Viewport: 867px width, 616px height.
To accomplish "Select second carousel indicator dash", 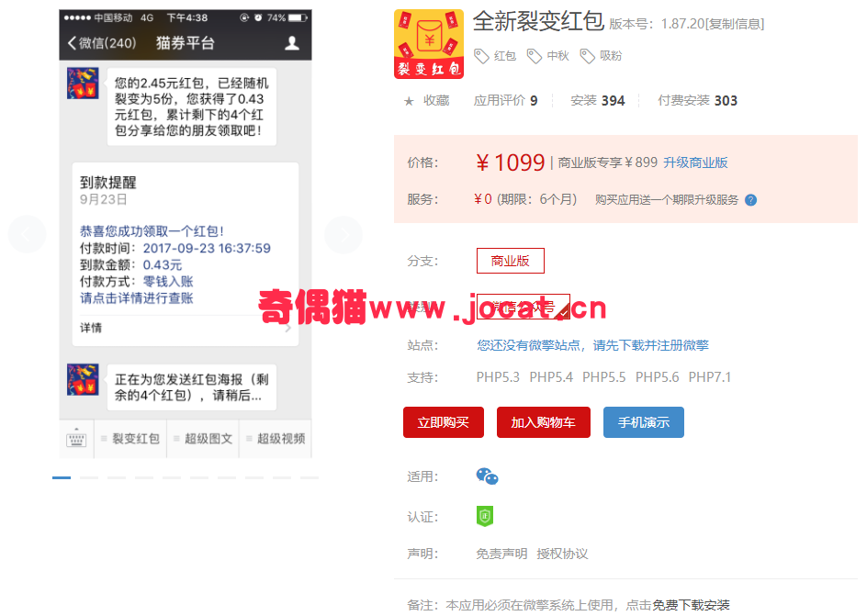I will (x=89, y=477).
